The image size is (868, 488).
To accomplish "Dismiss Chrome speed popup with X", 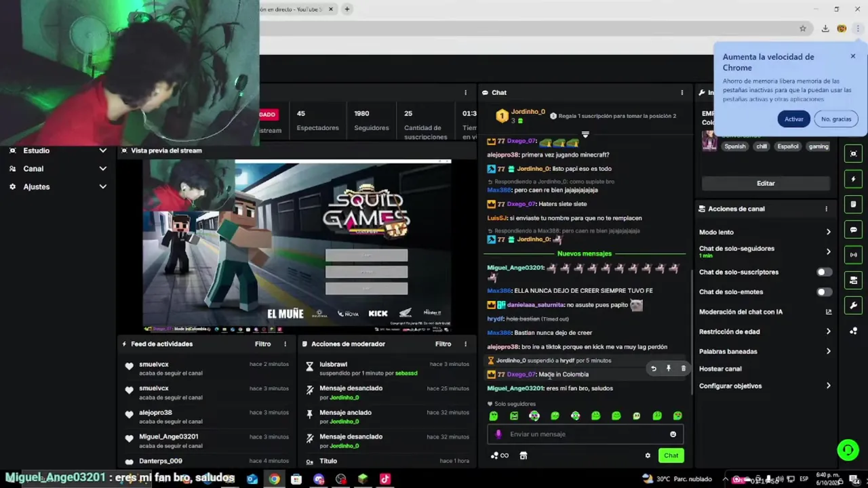I will pyautogui.click(x=853, y=56).
